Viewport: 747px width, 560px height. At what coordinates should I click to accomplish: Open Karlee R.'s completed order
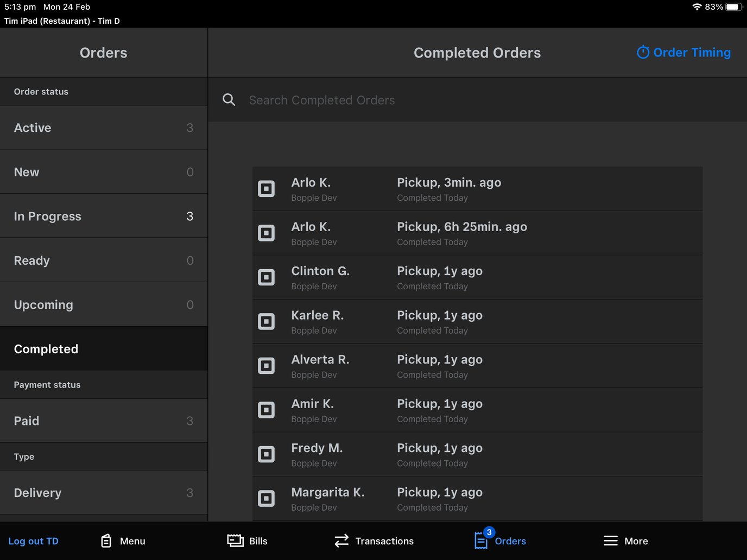tap(477, 321)
